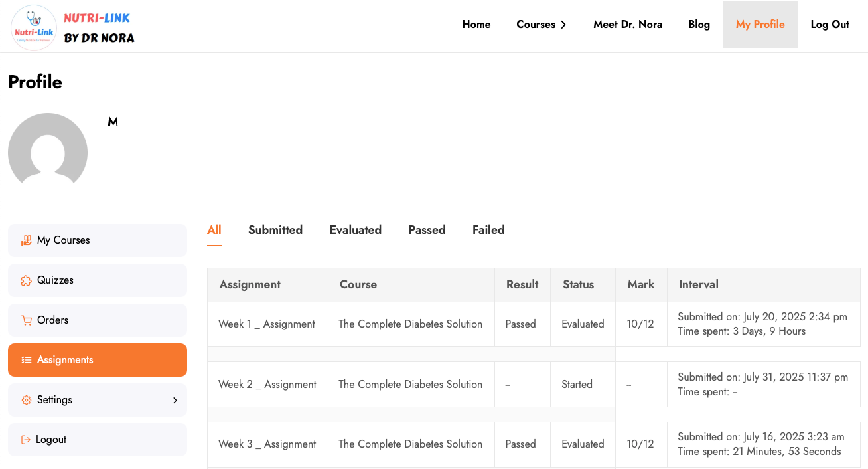This screenshot has width=868, height=469.
Task: Click the Orders shopping cart icon
Action: [x=27, y=320]
